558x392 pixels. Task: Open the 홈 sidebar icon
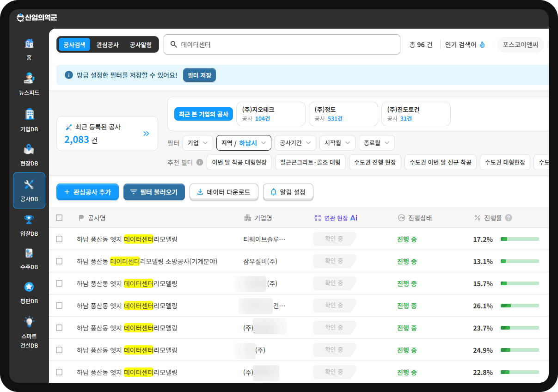29,49
